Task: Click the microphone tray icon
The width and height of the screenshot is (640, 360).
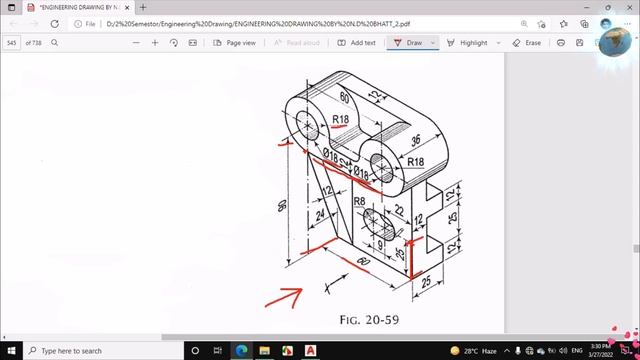Action: pyautogui.click(x=518, y=351)
